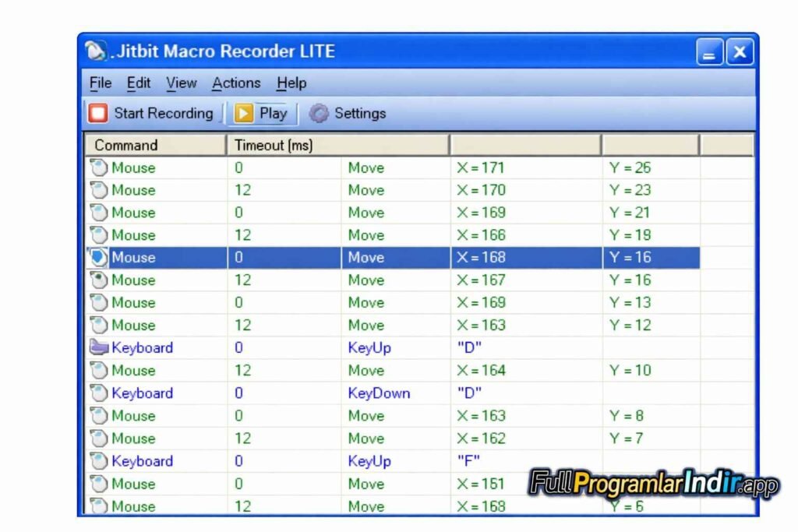798x532 pixels.
Task: Click the green Play arrow icon
Action: [x=244, y=112]
